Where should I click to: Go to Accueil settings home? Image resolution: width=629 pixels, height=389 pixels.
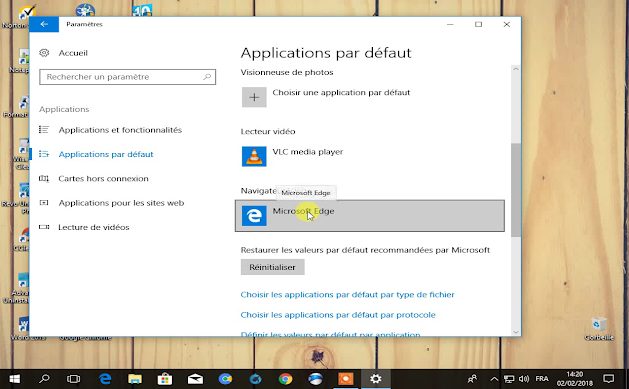pyautogui.click(x=73, y=53)
